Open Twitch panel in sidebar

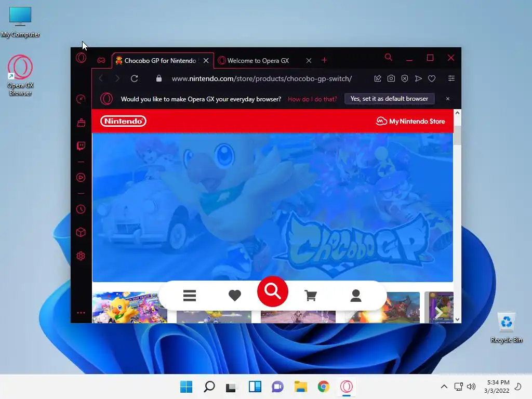point(81,146)
